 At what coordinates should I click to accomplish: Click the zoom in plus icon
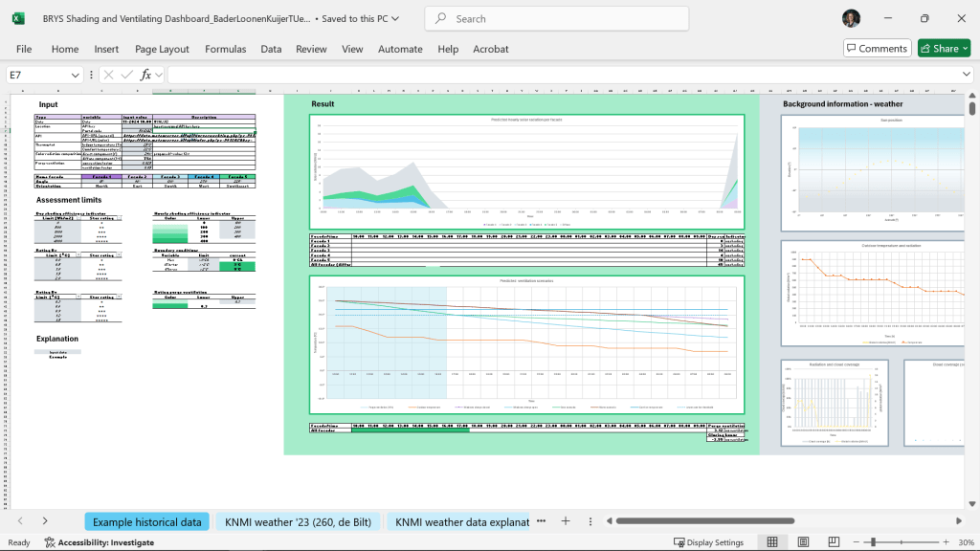click(947, 542)
